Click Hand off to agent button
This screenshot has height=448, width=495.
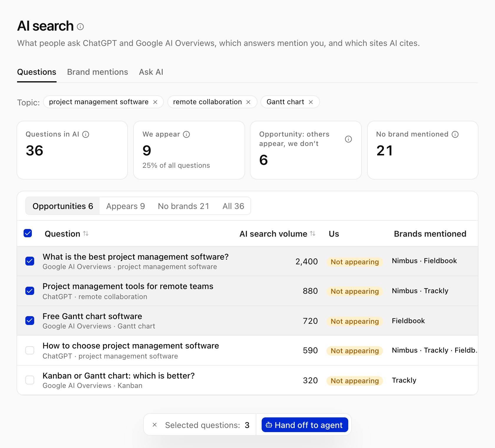click(x=305, y=425)
